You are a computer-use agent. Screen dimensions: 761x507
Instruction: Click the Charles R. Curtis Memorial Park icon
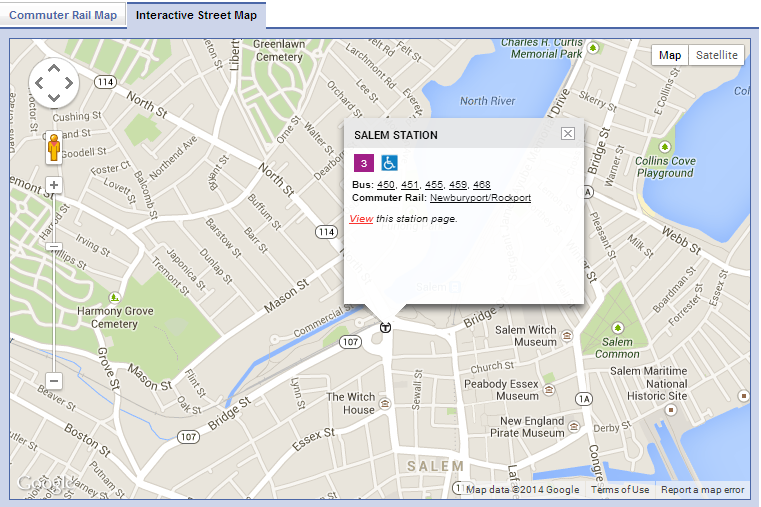pos(593,48)
